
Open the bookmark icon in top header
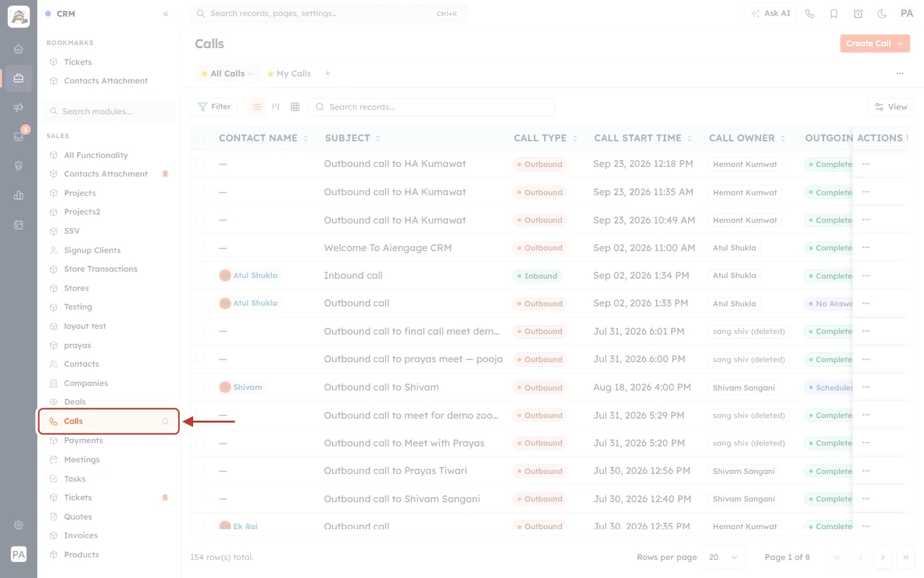[834, 13]
